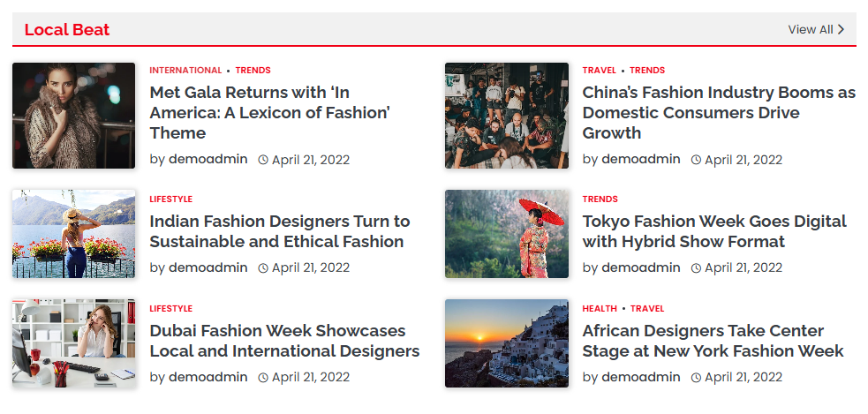Open African Designers Take Center Stage article
This screenshot has width=868, height=414.
(713, 341)
